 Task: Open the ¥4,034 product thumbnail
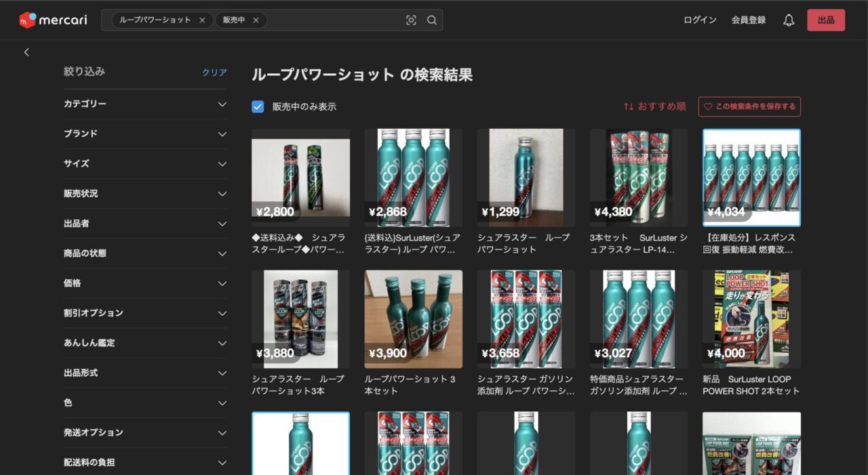point(751,178)
